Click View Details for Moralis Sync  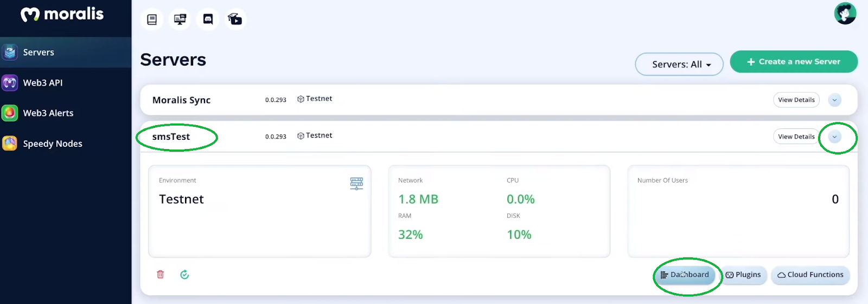(x=796, y=100)
